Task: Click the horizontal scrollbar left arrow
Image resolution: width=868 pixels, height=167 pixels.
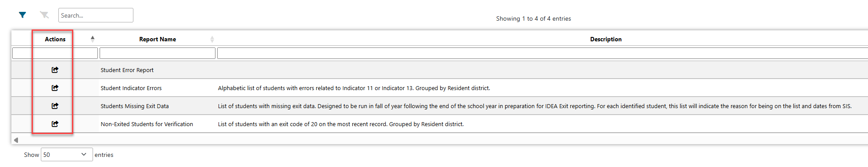Action: [x=16, y=140]
